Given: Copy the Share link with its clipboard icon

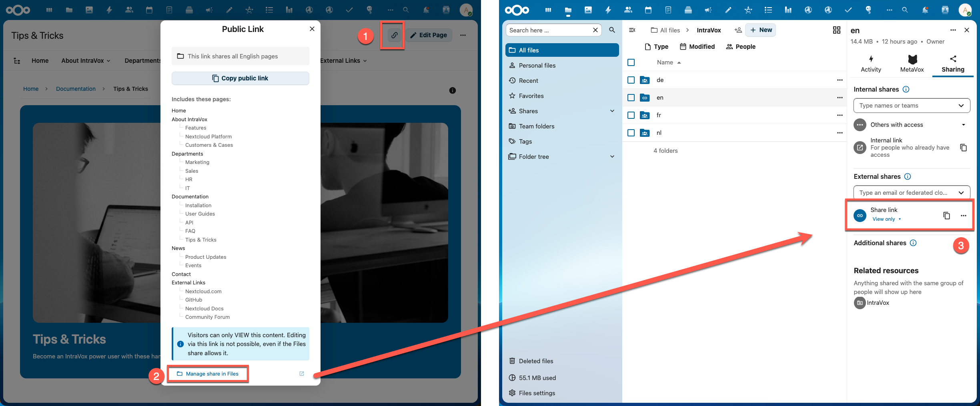Looking at the screenshot, I should tap(947, 216).
